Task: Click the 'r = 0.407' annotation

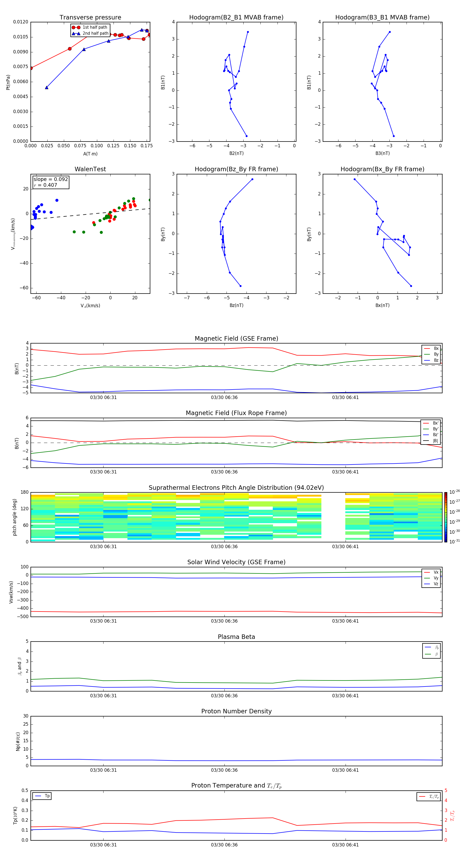Action: click(45, 185)
